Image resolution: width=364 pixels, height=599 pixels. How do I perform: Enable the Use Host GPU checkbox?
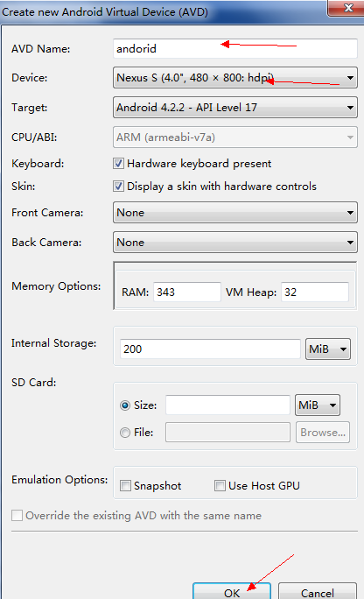(x=220, y=486)
